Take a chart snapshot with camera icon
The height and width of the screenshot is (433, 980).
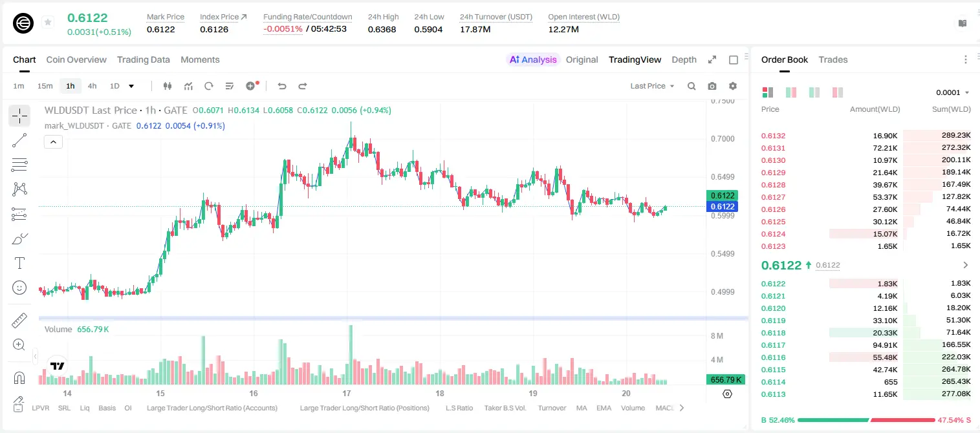[x=712, y=86]
